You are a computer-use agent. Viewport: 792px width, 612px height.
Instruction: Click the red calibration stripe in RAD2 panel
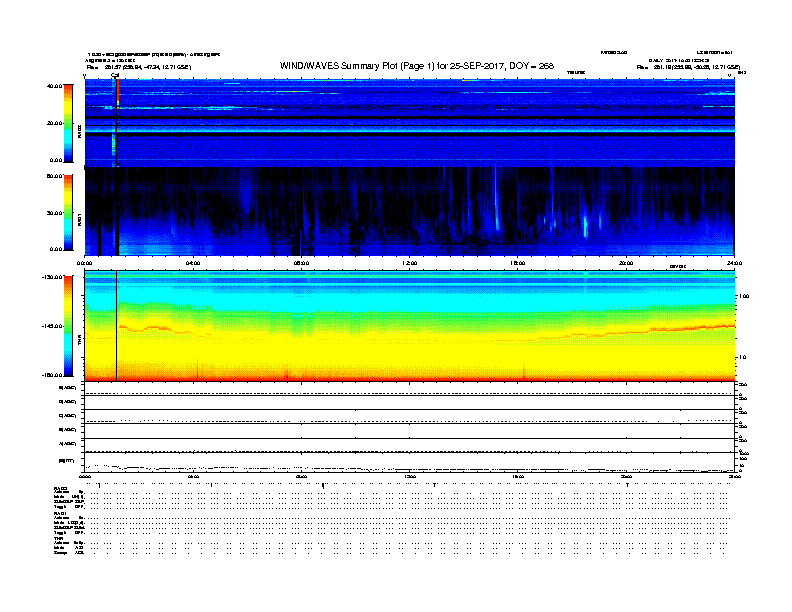tap(118, 92)
